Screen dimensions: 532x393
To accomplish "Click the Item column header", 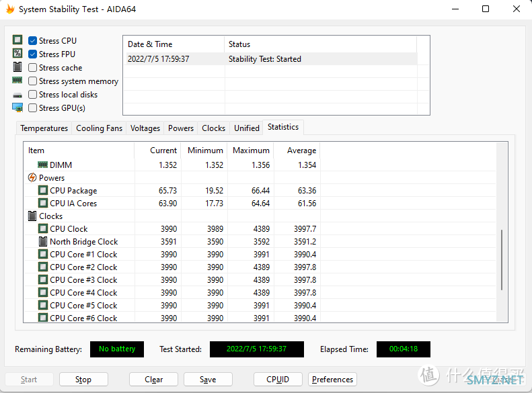I will pyautogui.click(x=79, y=150).
